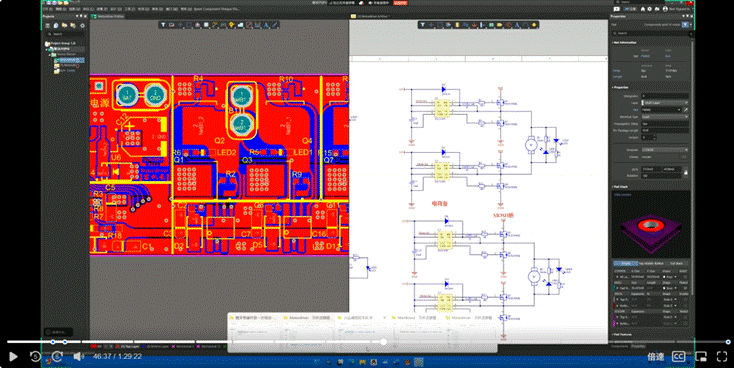This screenshot has height=368, width=734.
Task: Toggle the X/Y position lock icon
Action: [686, 172]
